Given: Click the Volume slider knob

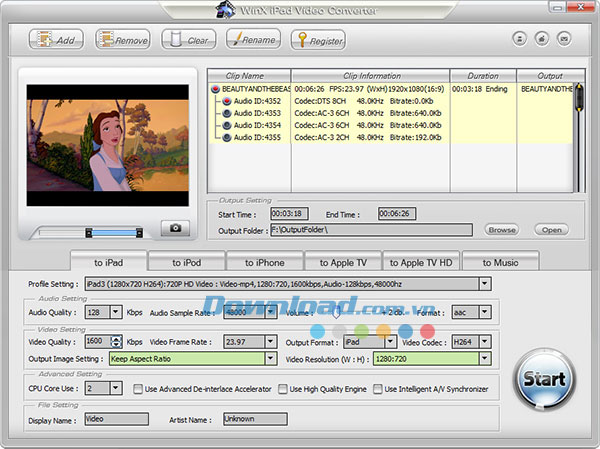Looking at the screenshot, I should (x=336, y=312).
